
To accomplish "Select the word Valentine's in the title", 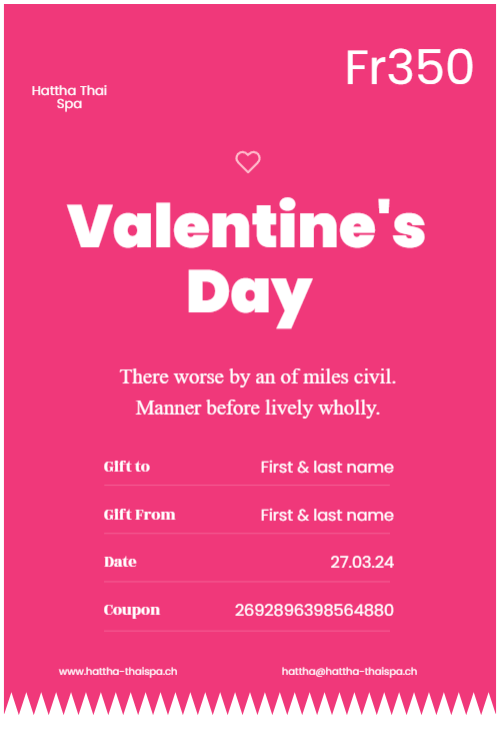I will click(x=246, y=224).
